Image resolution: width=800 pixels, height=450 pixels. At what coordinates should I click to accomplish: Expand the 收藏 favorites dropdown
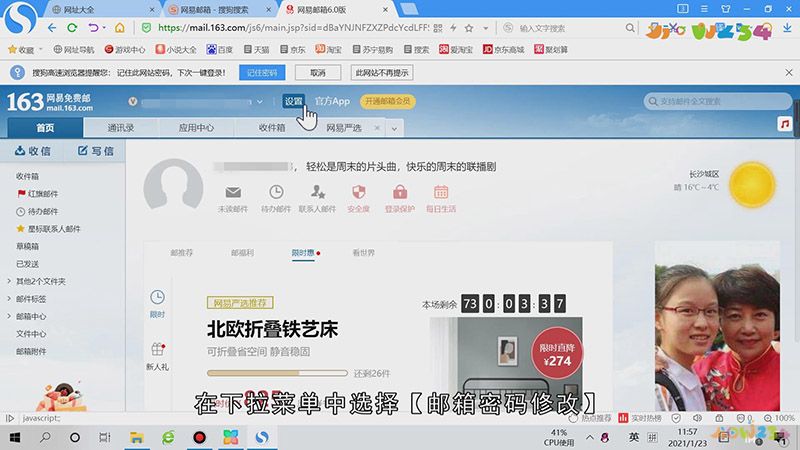pyautogui.click(x=41, y=49)
